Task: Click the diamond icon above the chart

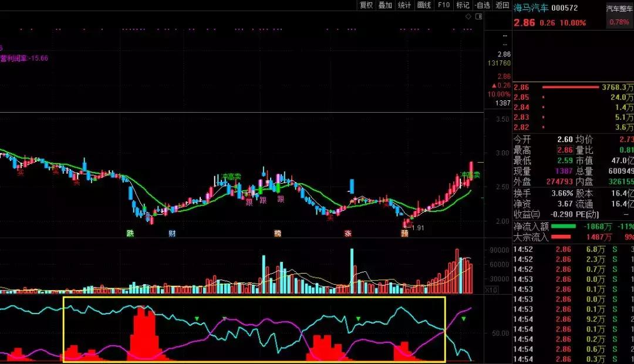Action: tap(468, 16)
